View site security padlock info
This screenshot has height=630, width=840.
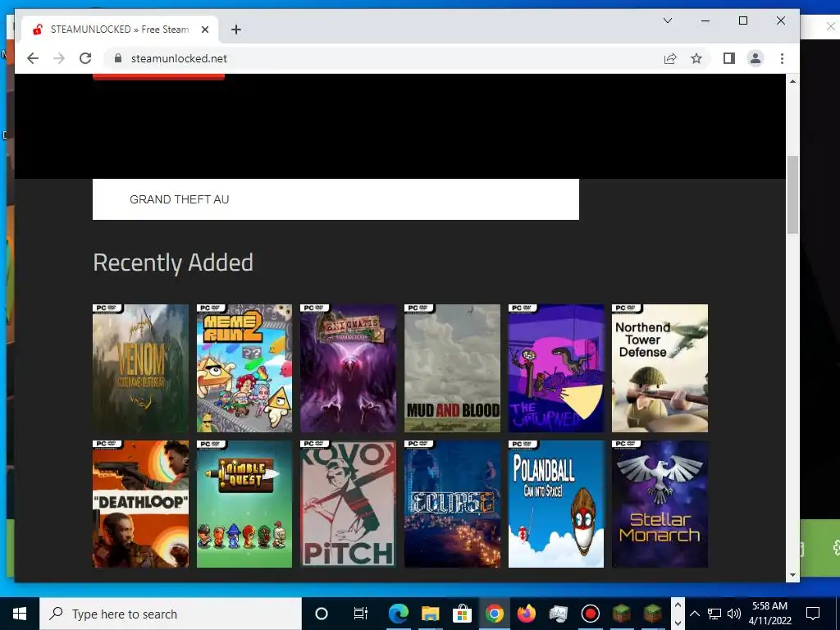(118, 58)
